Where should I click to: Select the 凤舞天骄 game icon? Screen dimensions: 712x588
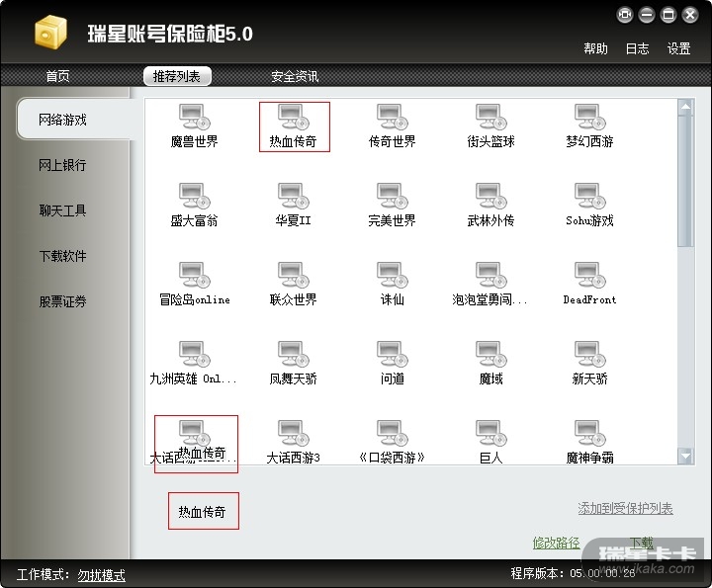tap(294, 363)
